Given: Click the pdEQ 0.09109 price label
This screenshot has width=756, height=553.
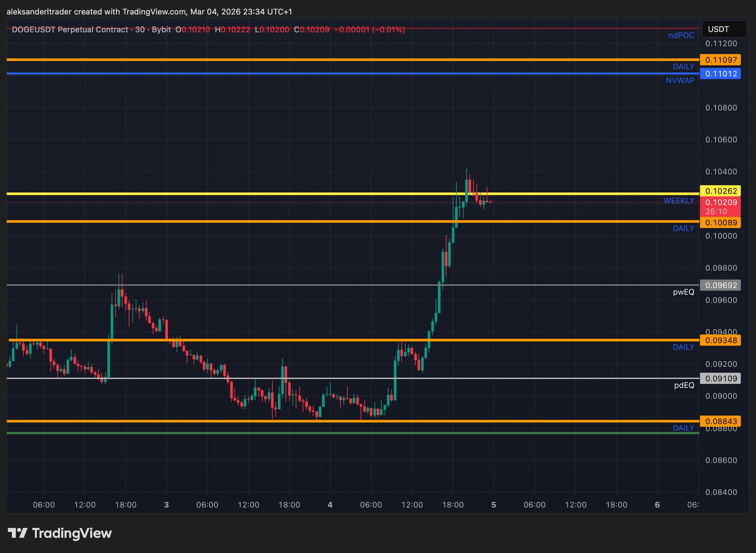Looking at the screenshot, I should [720, 378].
